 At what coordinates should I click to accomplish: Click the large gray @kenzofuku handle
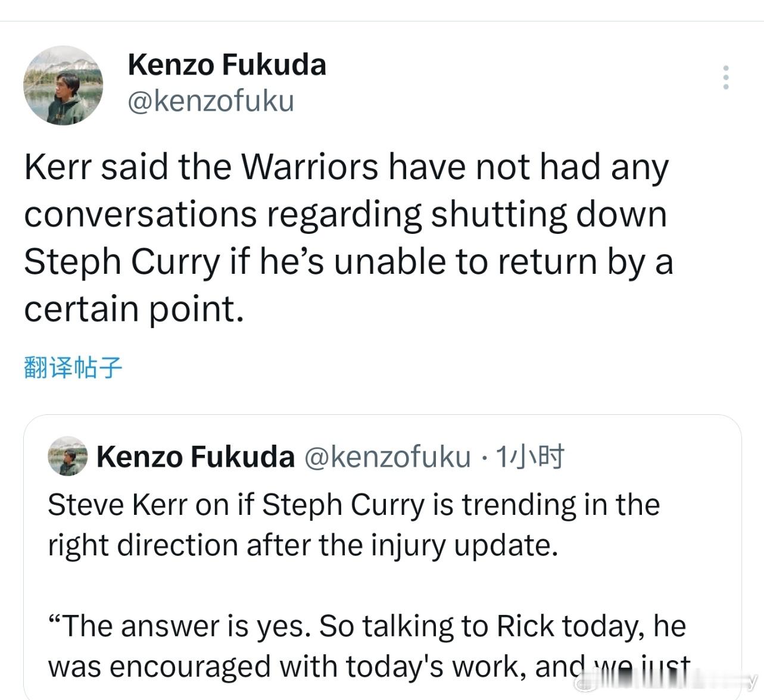click(x=211, y=101)
